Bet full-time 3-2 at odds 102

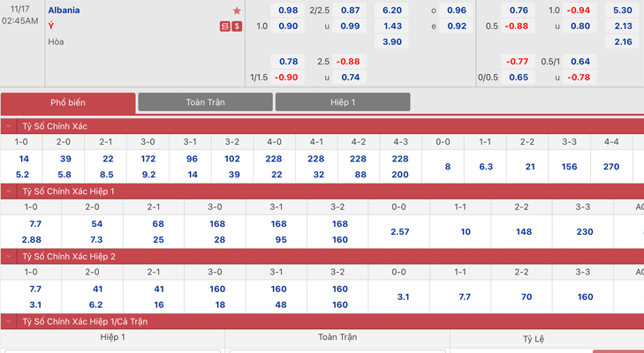(x=232, y=159)
